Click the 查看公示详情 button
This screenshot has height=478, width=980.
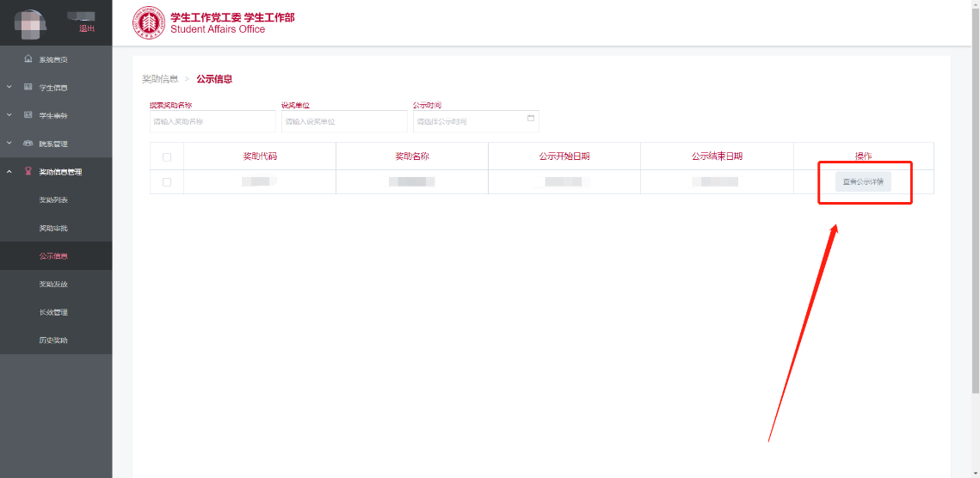tap(863, 182)
